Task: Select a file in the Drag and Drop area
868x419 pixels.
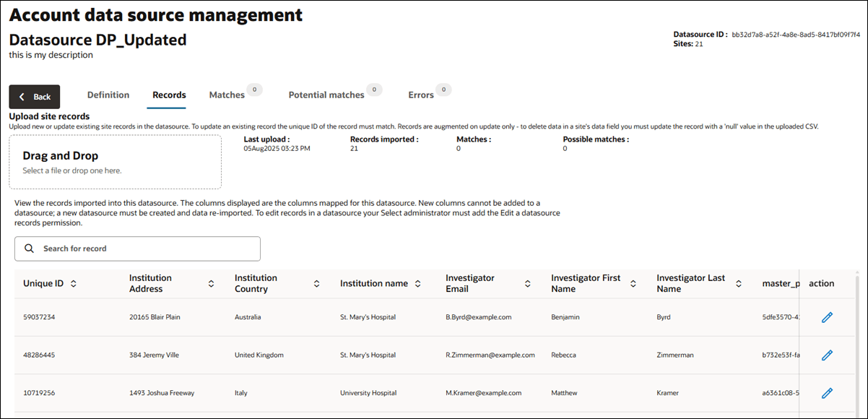Action: click(116, 160)
